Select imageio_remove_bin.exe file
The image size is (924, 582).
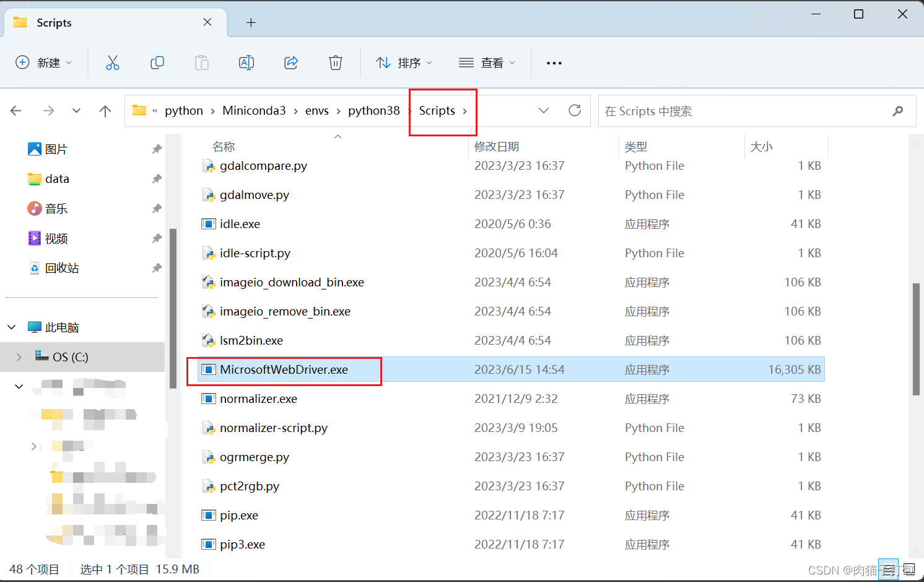[285, 311]
